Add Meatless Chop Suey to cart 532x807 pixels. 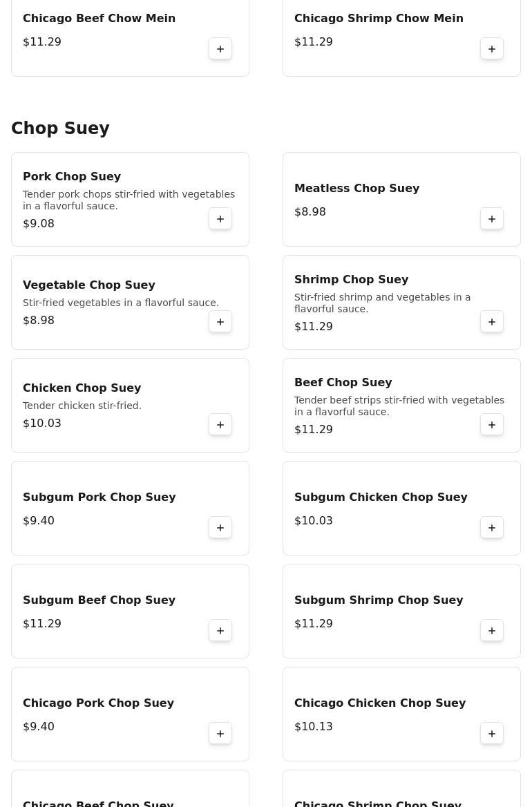coord(492,219)
